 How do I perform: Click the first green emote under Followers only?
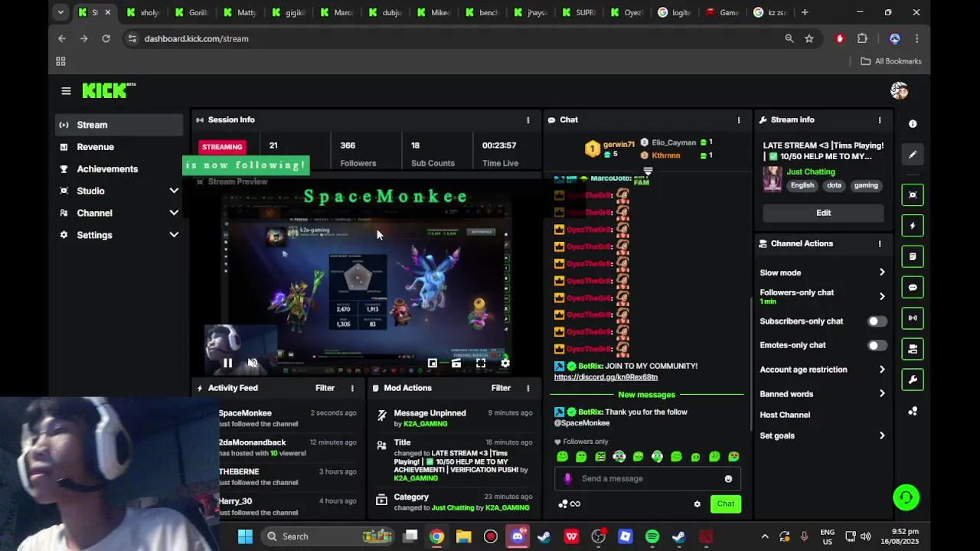pos(563,457)
